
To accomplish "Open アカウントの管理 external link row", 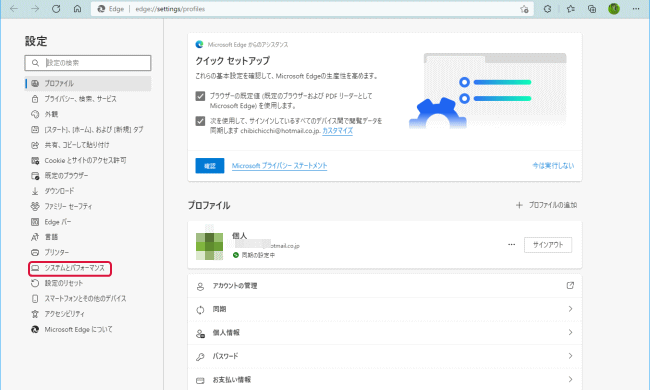I will click(385, 286).
